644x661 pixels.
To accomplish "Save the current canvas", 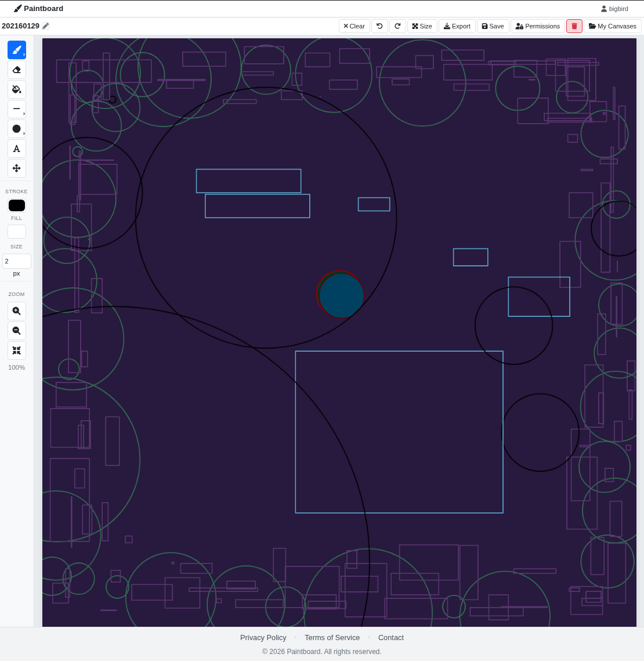I will (x=493, y=26).
